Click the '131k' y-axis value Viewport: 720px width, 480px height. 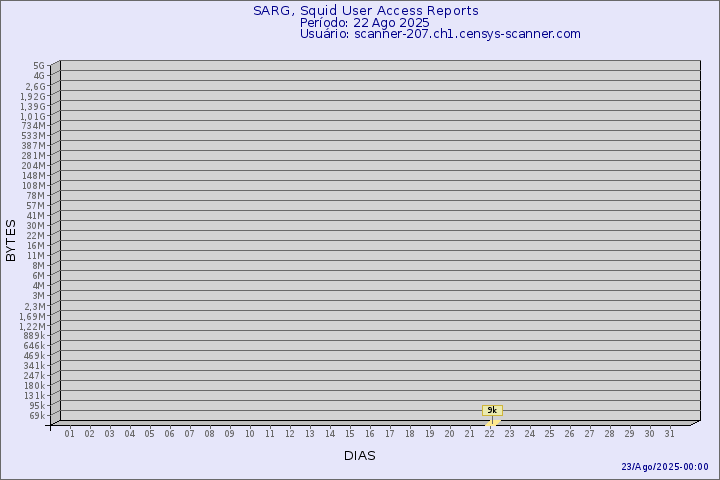[x=34, y=396]
